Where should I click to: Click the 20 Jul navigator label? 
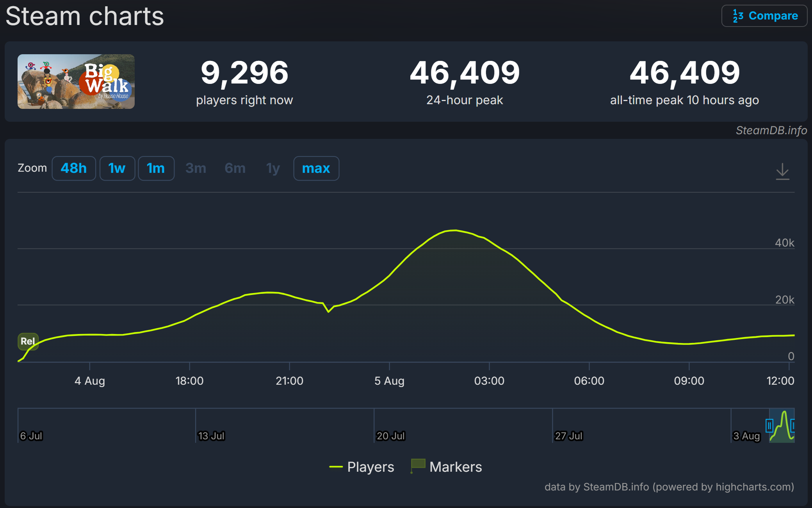point(391,436)
